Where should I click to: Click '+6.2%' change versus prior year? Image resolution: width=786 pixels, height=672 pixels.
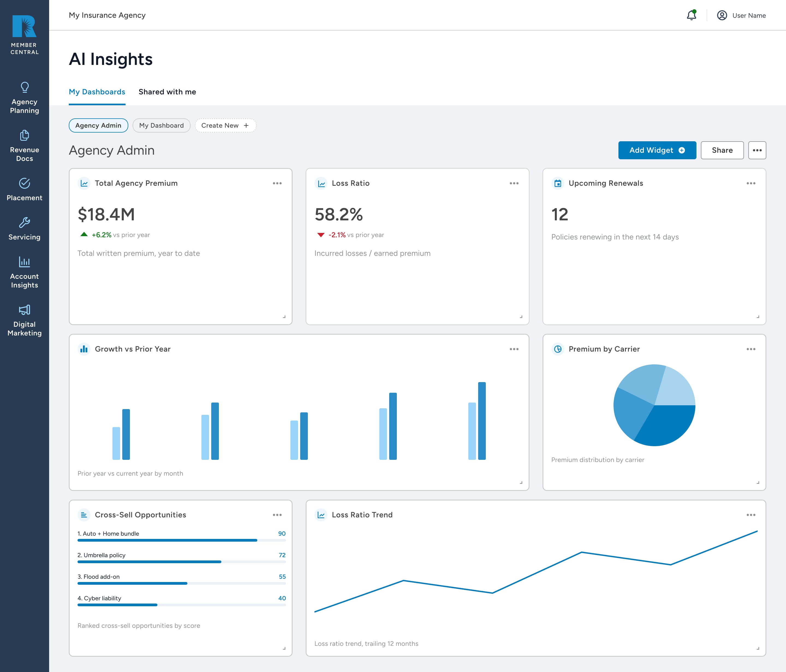click(102, 235)
